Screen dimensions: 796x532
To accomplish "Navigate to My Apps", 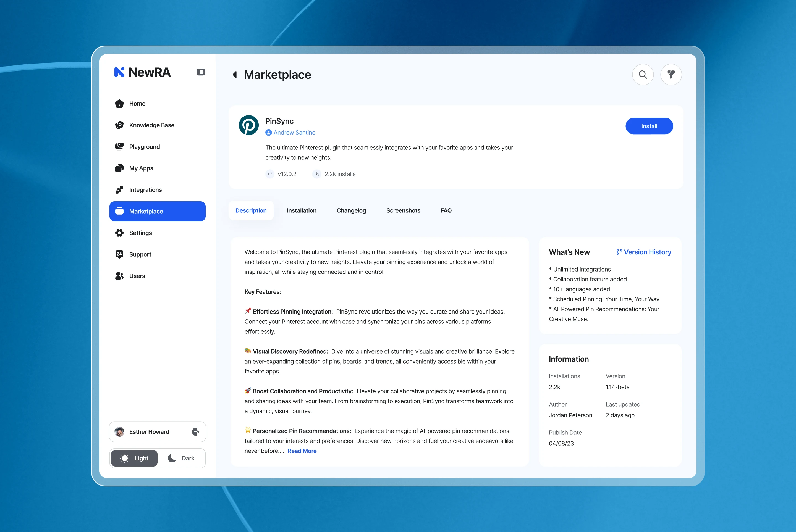I will 158,168.
